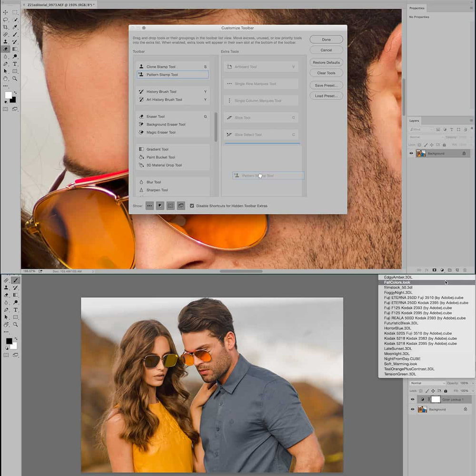Select the Move tool

6,12
